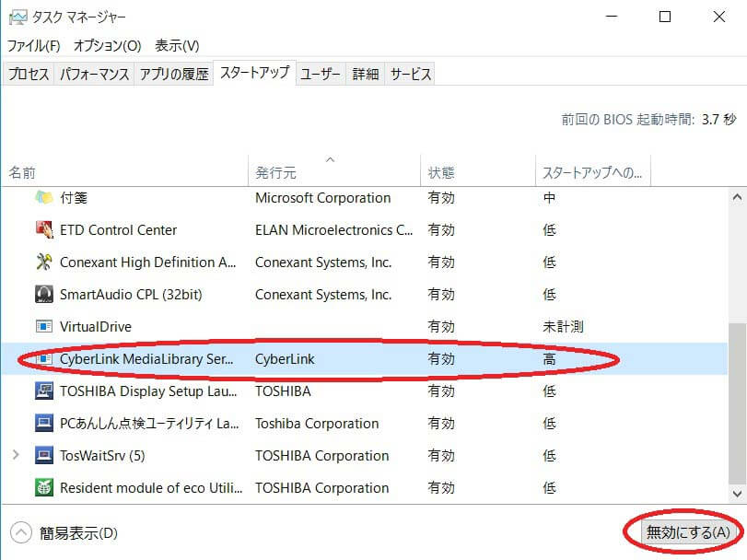Image resolution: width=747 pixels, height=560 pixels.
Task: Select the PCあんしん点検ユーティリティ name
Action: [149, 424]
